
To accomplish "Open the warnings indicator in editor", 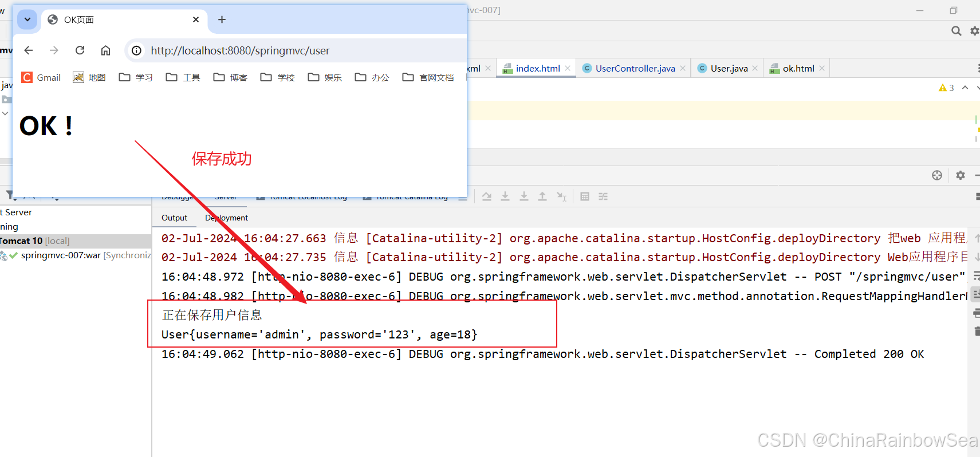I will tap(946, 88).
